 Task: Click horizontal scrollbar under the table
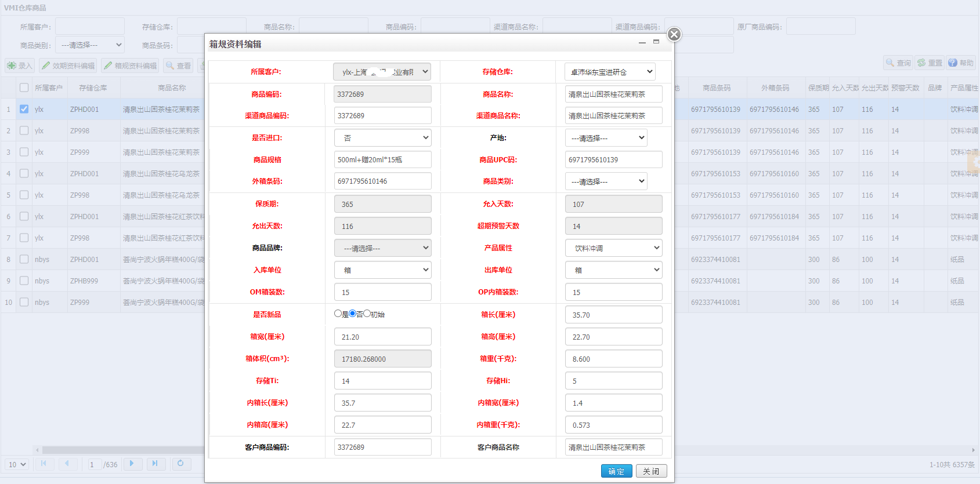coord(123,450)
